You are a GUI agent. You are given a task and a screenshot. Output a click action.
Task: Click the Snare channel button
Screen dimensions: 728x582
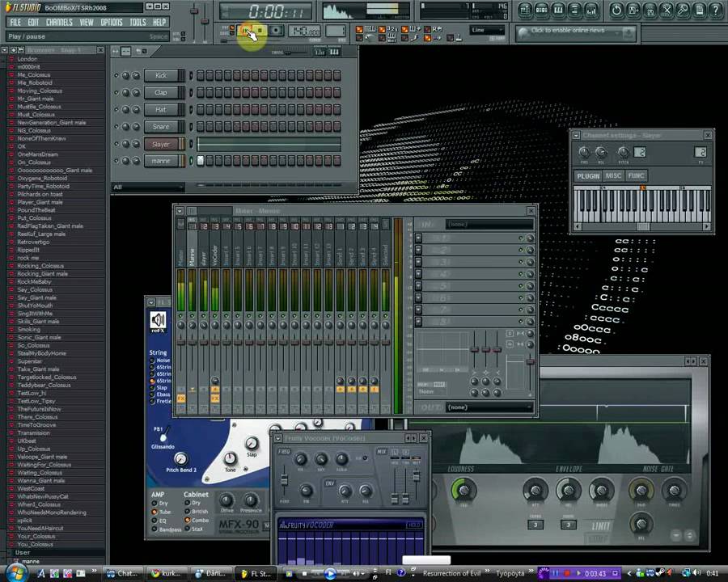coord(161,127)
